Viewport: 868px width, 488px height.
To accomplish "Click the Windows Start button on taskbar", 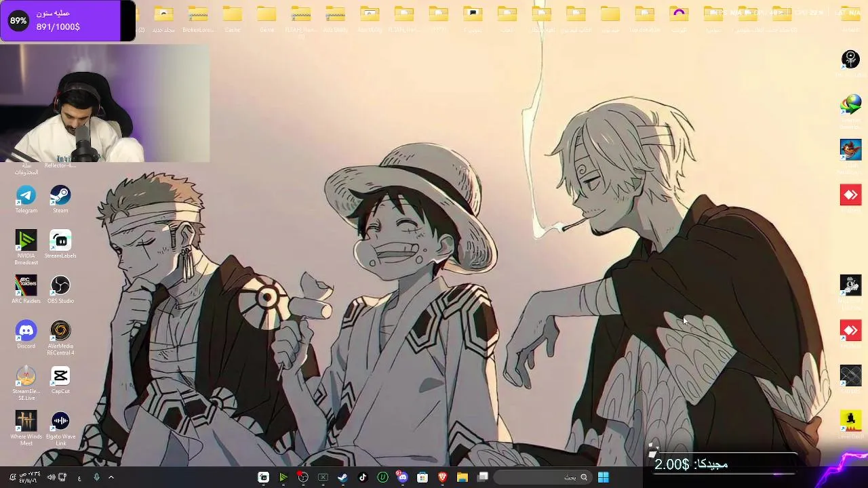I will pyautogui.click(x=603, y=477).
